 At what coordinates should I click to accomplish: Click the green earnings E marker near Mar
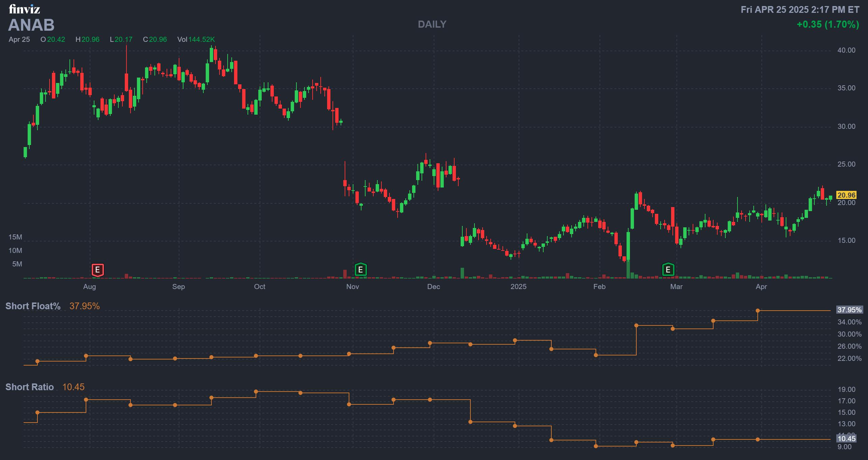pos(668,270)
